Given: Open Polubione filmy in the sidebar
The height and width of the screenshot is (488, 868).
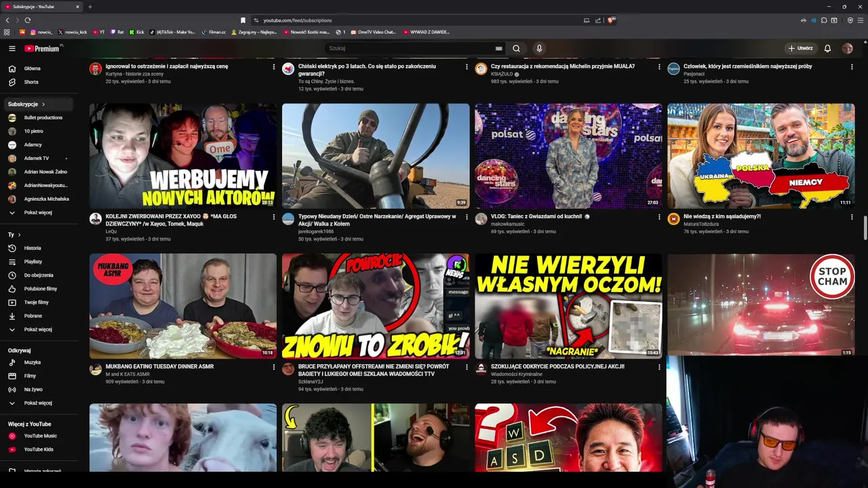Looking at the screenshot, I should tap(38, 289).
